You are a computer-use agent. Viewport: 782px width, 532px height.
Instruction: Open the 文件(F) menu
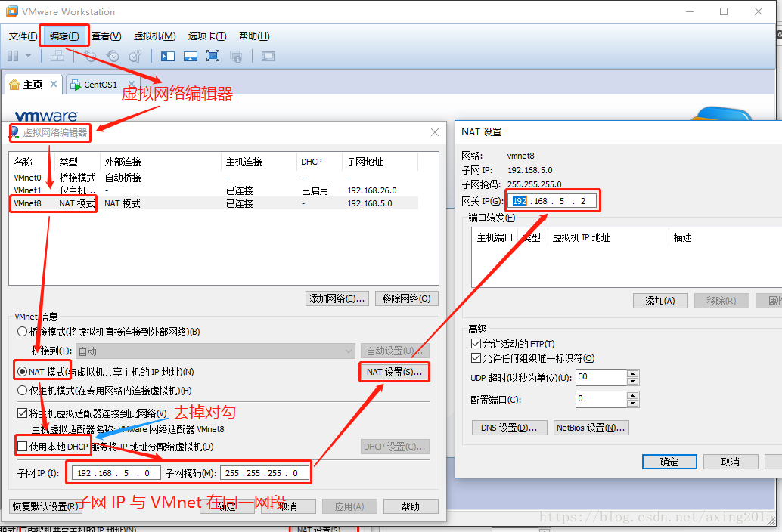pyautogui.click(x=23, y=36)
